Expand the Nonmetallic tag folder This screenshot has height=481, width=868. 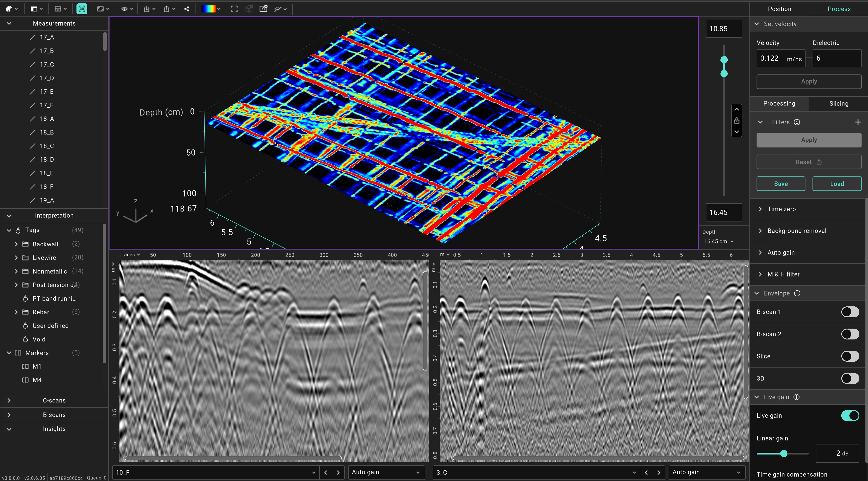pyautogui.click(x=16, y=271)
